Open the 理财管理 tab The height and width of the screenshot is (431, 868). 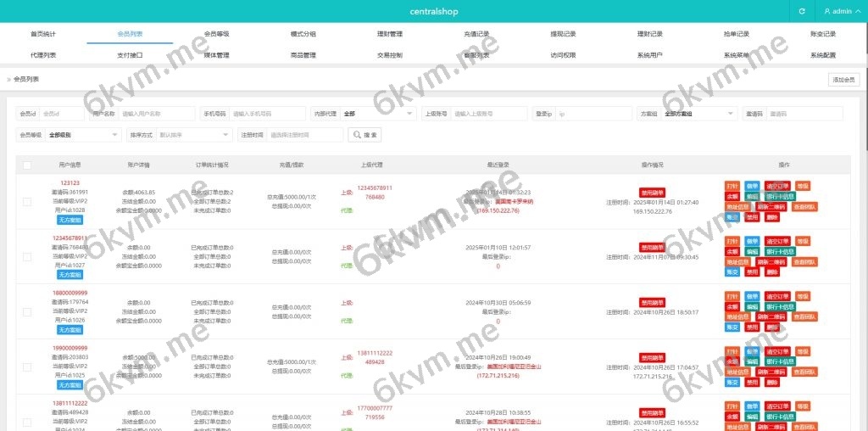tap(390, 34)
